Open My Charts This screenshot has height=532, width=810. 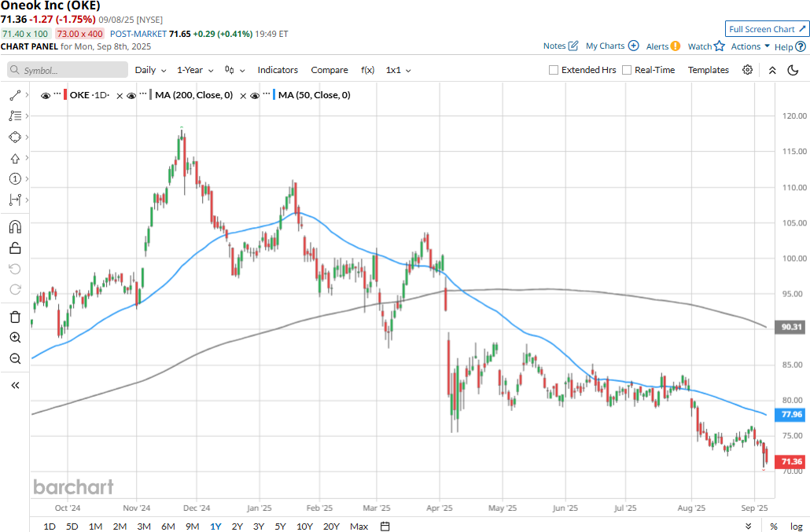click(612, 46)
